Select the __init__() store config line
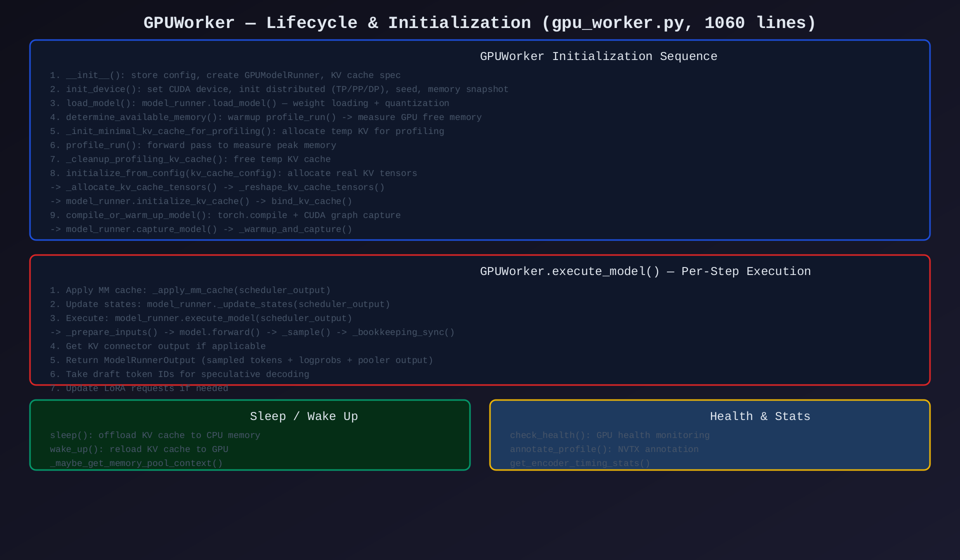The image size is (960, 560). pyautogui.click(x=225, y=75)
